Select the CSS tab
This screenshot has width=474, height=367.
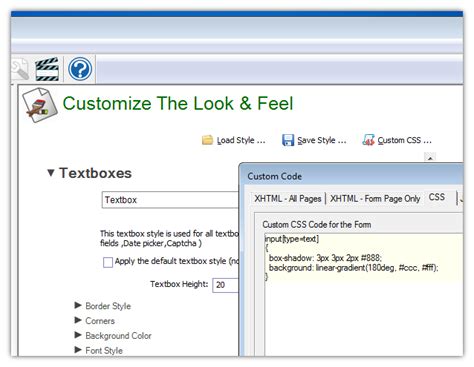coord(437,197)
